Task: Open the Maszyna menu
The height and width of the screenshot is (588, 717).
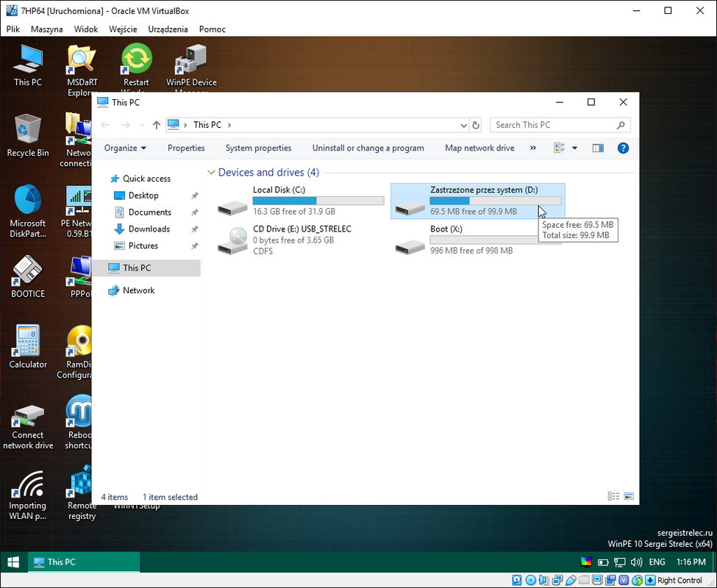Action: coord(46,29)
